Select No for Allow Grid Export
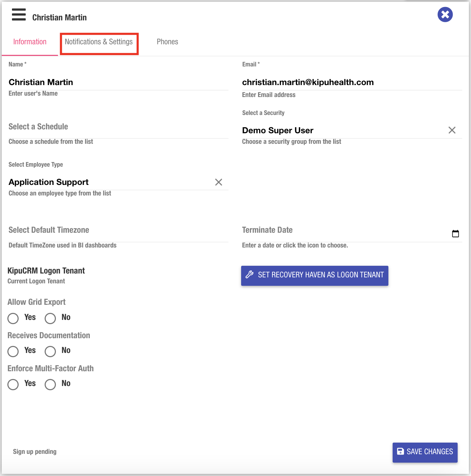The image size is (471, 476). pyautogui.click(x=50, y=318)
